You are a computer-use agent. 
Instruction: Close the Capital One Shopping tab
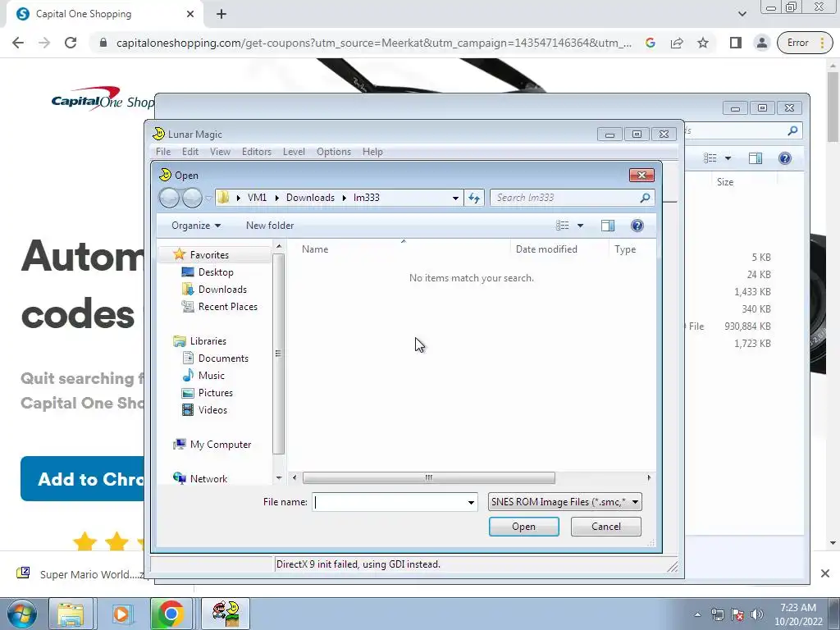pos(190,14)
